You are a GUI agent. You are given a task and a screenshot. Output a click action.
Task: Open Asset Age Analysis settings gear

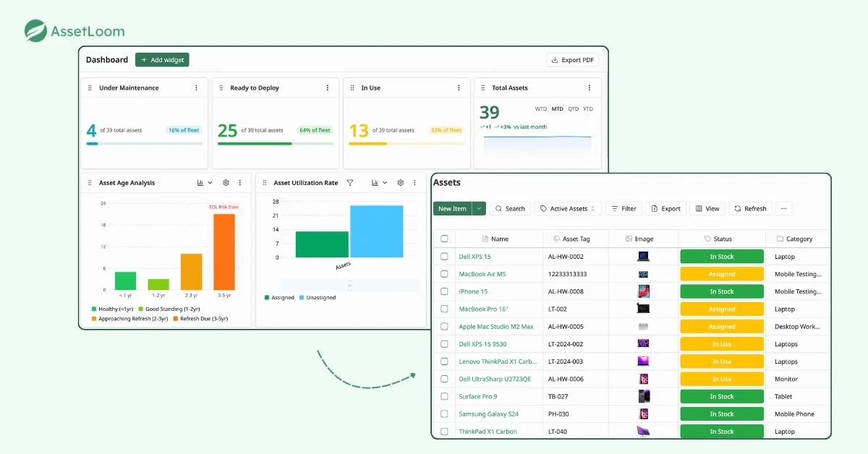coord(226,183)
